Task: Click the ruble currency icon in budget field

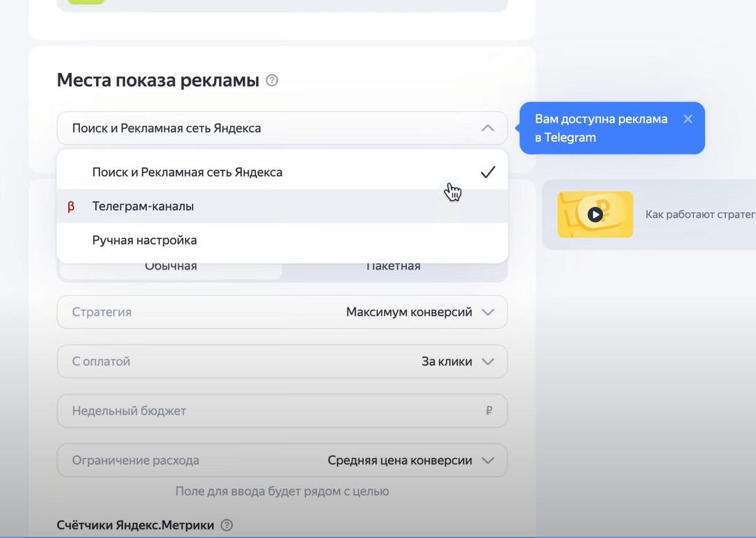Action: point(488,411)
